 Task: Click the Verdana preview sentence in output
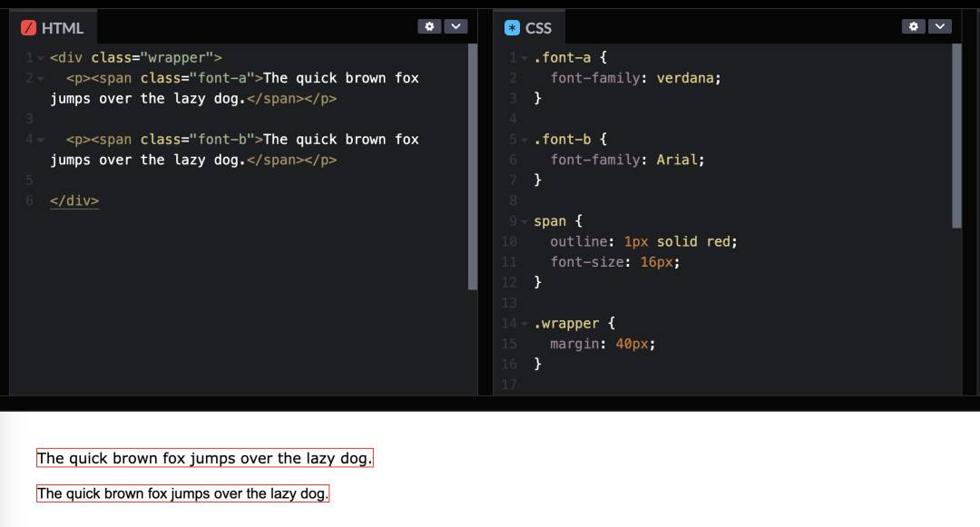(204, 458)
